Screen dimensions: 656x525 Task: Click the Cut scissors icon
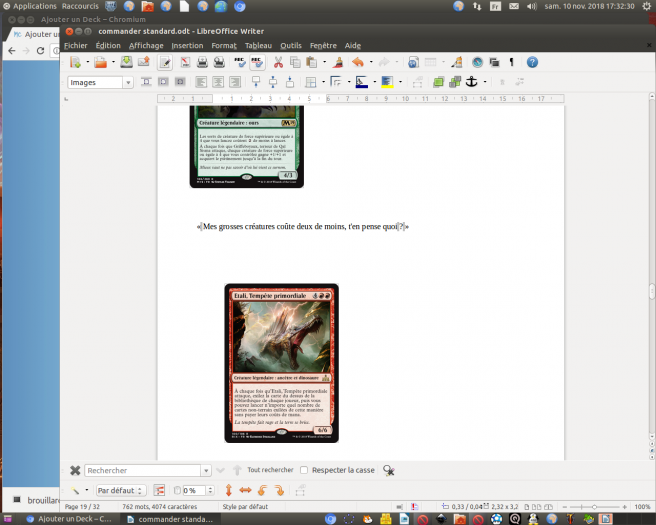pos(293,62)
